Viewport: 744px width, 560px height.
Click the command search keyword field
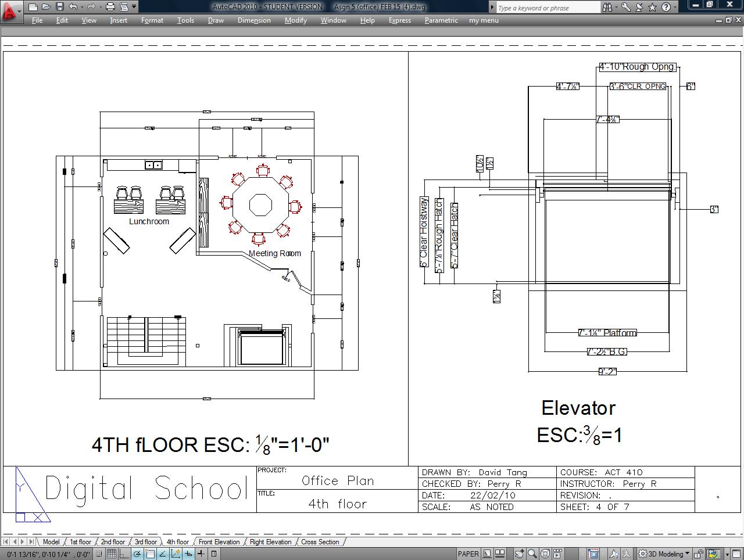[x=546, y=7]
